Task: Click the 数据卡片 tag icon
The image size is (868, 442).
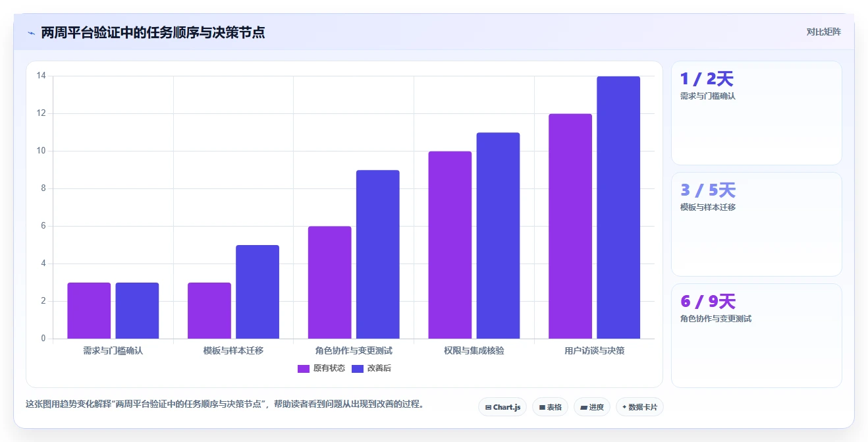Action: (624, 407)
